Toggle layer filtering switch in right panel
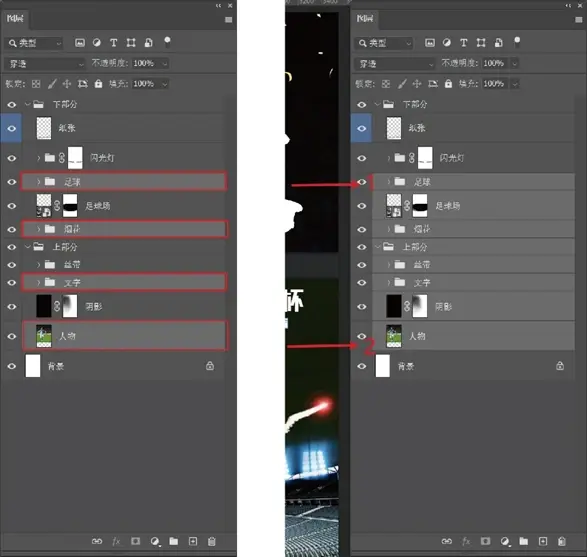Image resolution: width=587 pixels, height=557 pixels. click(517, 42)
